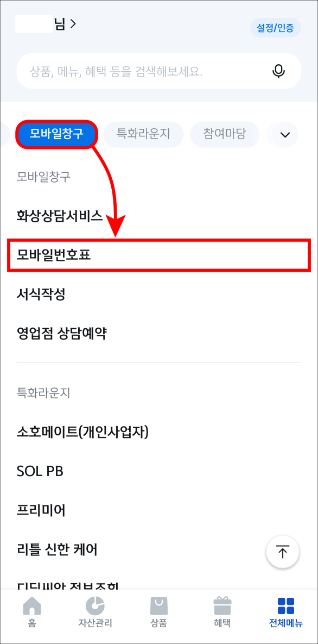Viewport: 318px width, 644px height.
Task: Open the SOL PB lounge entry
Action: click(x=39, y=471)
